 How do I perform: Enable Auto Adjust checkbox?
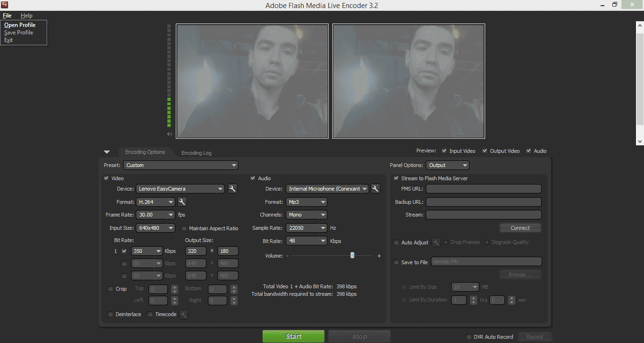click(x=396, y=243)
